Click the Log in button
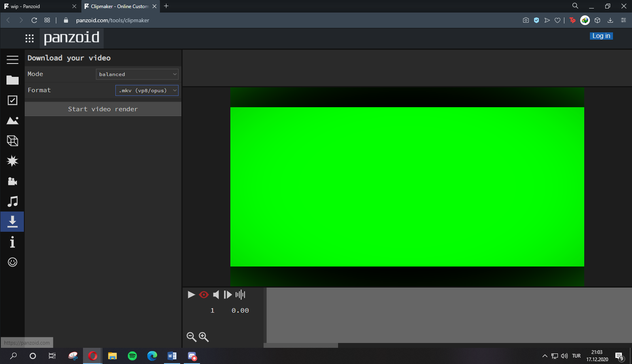The image size is (632, 364). [601, 36]
